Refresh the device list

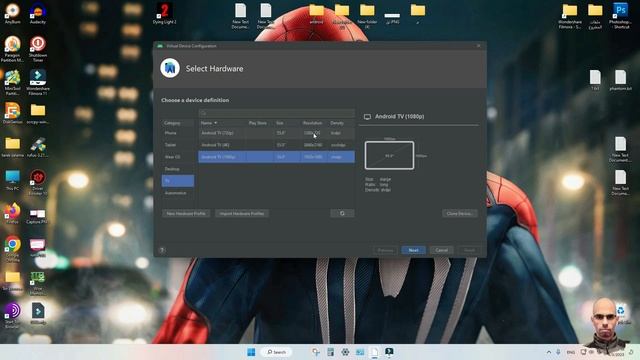(x=342, y=213)
